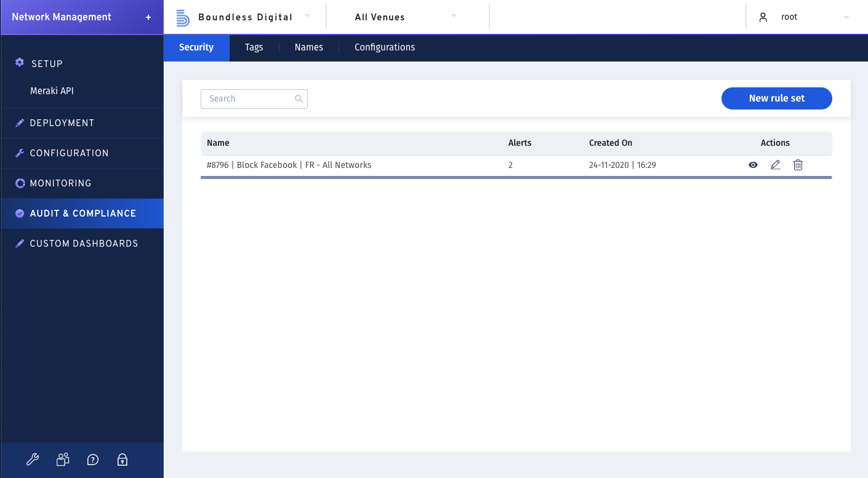
Task: Open the DEPLOYMENT sidebar section
Action: 82,123
